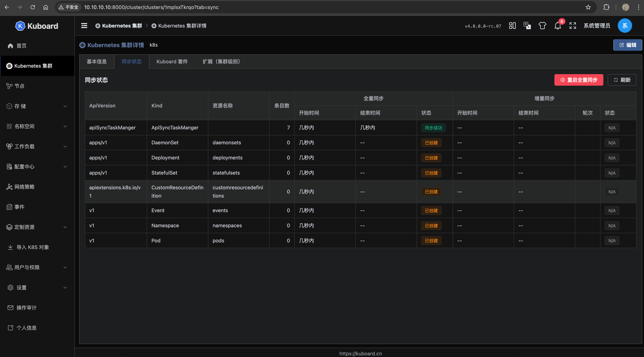
Task: Switch to the 同步状态 tab
Action: pos(131,62)
